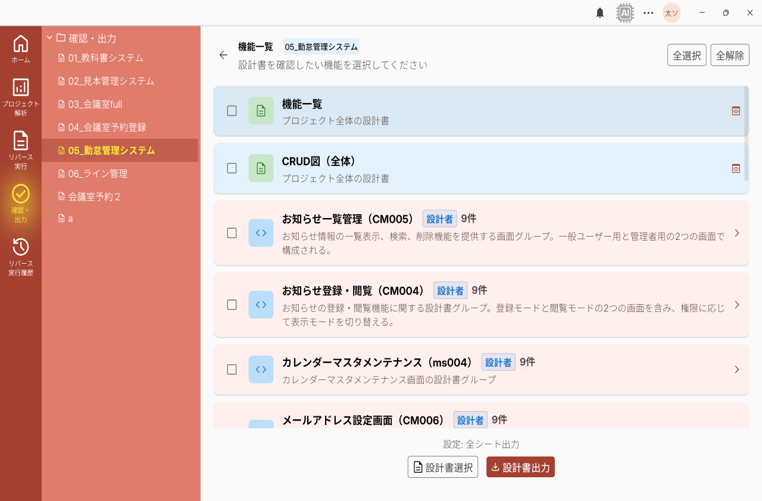Screen dimensions: 762x501
Task: Click the 全選択 button
Action: 686,55
